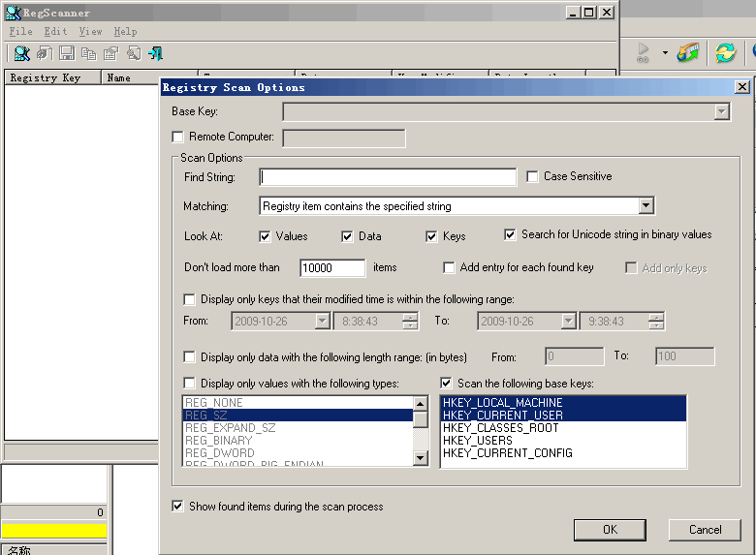Open the Edit menu
This screenshot has height=555, width=756.
tap(55, 32)
